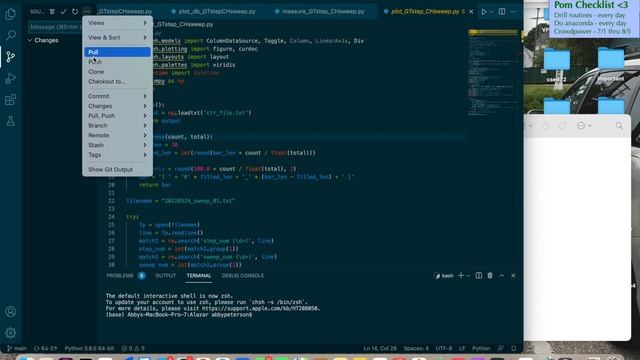Select Checkout to... from the Git menu

(x=117, y=82)
